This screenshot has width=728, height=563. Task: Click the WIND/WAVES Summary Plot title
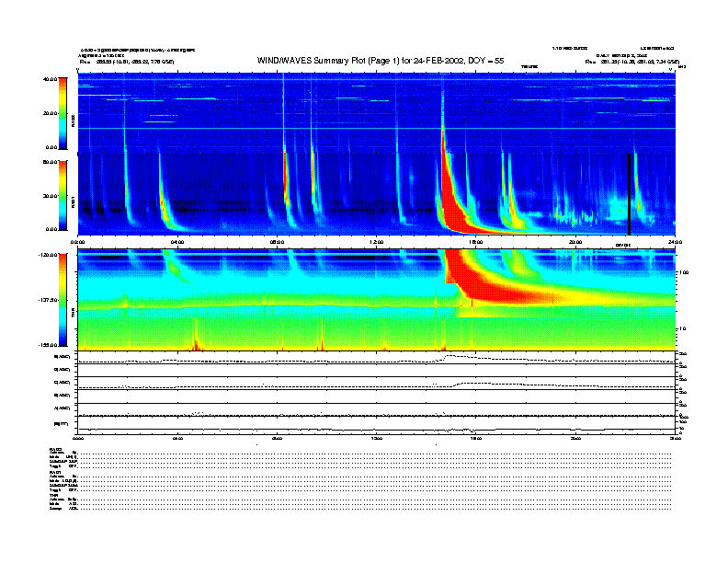pos(381,61)
